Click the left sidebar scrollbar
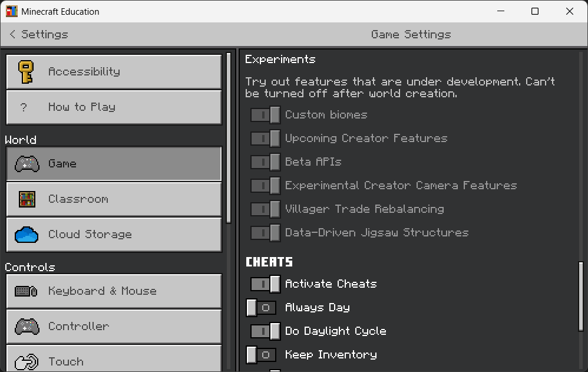This screenshot has height=372, width=588. tap(229, 138)
